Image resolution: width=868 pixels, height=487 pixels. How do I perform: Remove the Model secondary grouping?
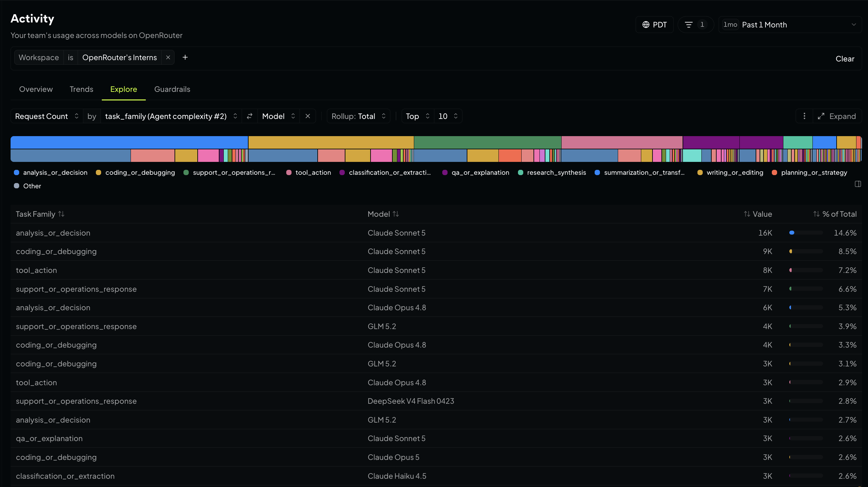(x=308, y=116)
